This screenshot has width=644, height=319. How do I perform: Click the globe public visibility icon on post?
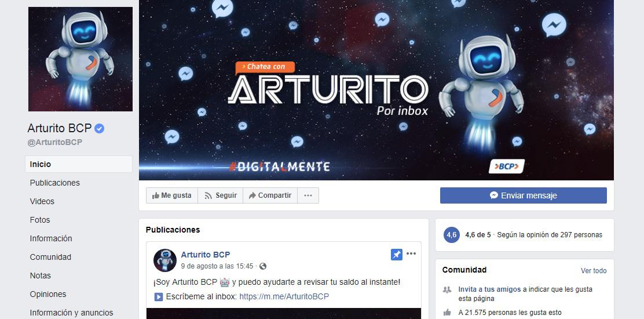[263, 266]
